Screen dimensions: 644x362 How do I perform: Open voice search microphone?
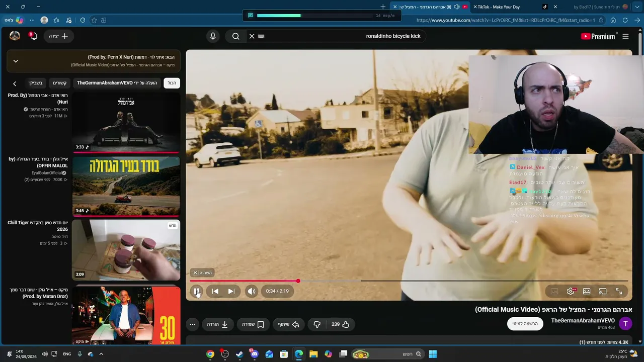pos(213,36)
